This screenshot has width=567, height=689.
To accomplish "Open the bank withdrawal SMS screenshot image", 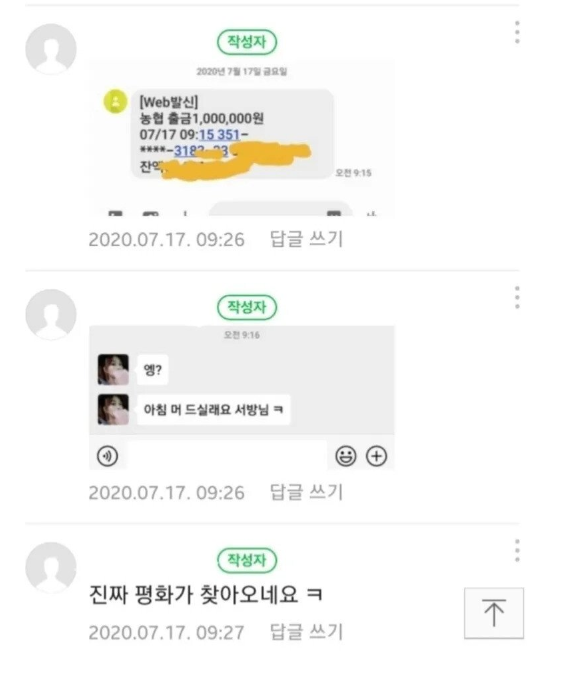I will (242, 138).
